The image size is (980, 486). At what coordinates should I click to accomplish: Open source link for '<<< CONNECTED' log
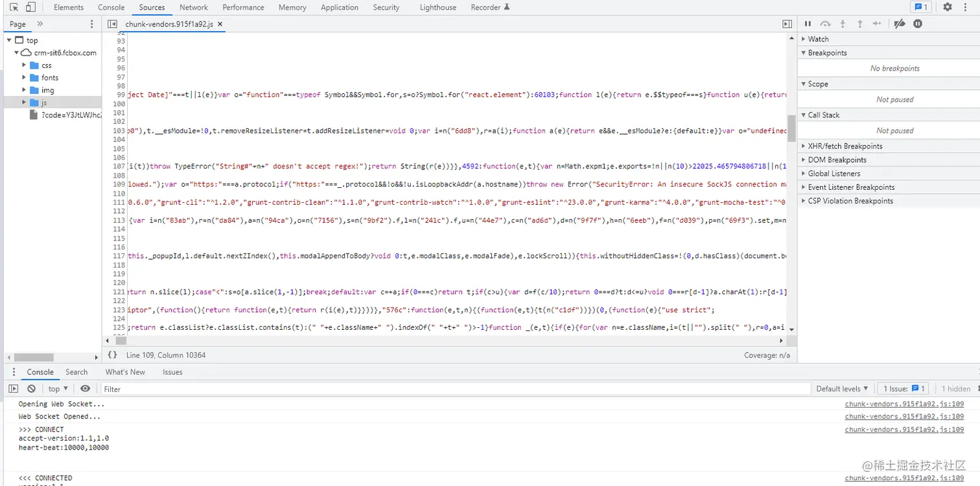click(x=904, y=478)
